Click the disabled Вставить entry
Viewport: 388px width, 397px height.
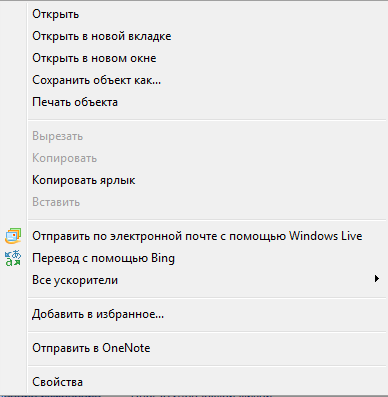pyautogui.click(x=207, y=202)
